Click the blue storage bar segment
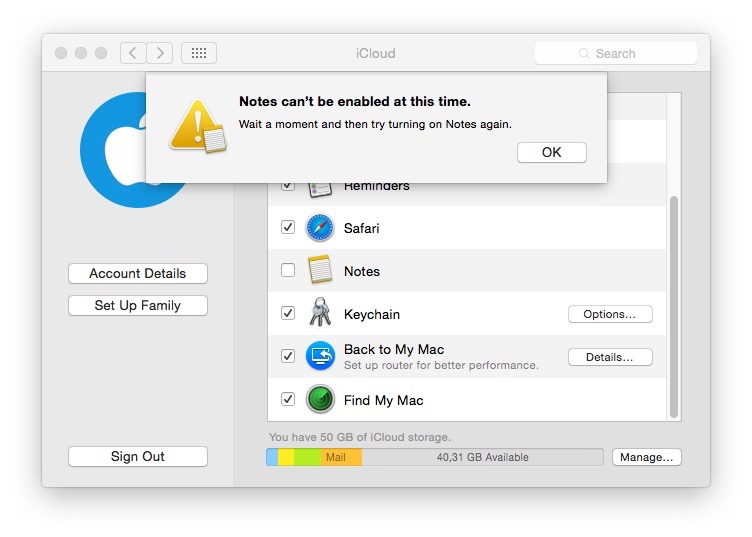Image resolution: width=752 pixels, height=537 pixels. [x=272, y=457]
